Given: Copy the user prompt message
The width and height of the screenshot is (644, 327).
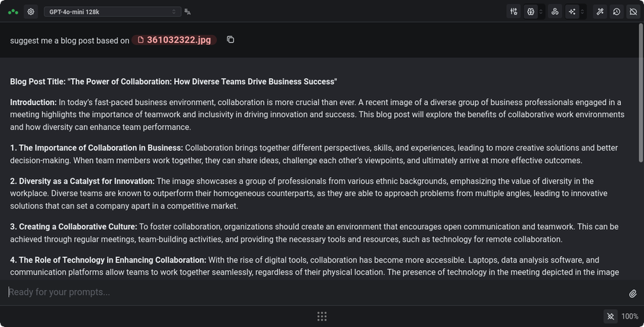Looking at the screenshot, I should coord(230,40).
